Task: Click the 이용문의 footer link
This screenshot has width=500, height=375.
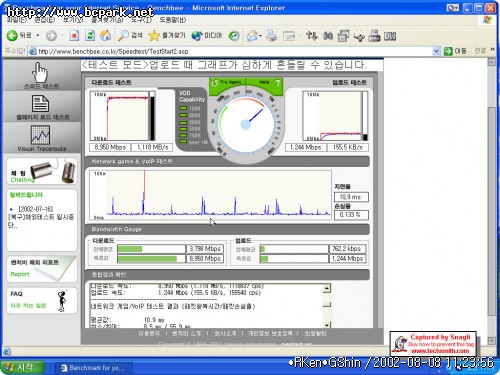Action: (x=149, y=333)
